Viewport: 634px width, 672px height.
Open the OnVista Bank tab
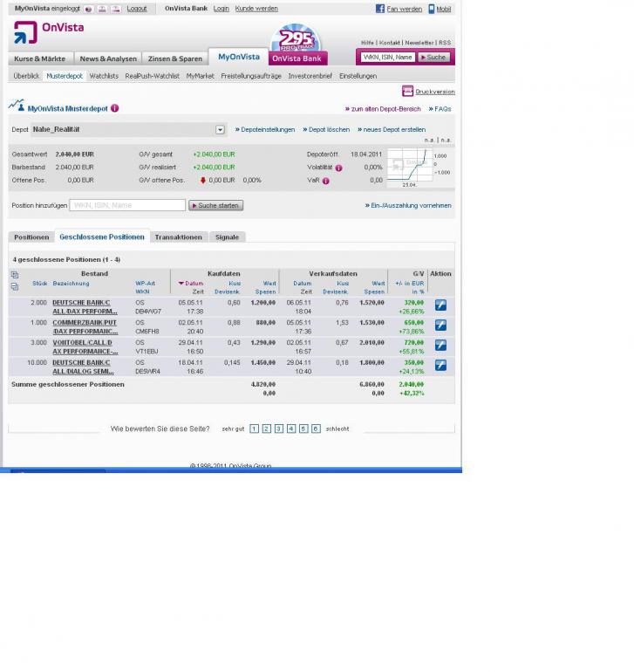(297, 58)
